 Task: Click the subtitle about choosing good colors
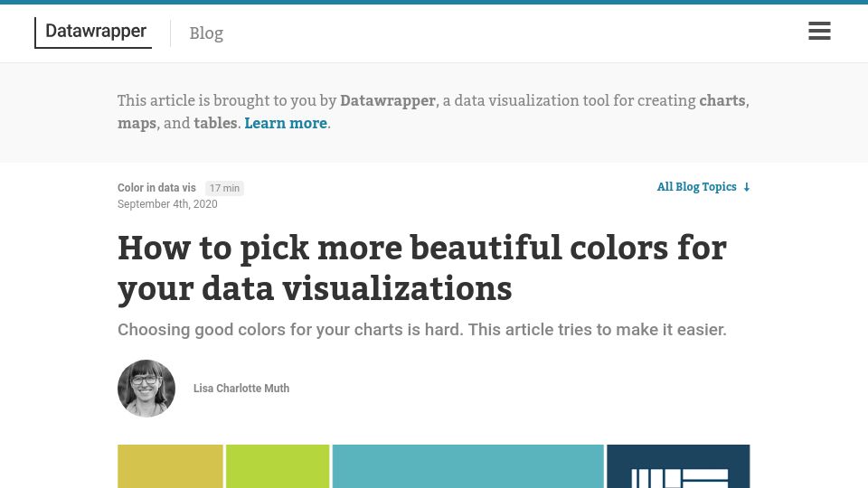pos(422,330)
